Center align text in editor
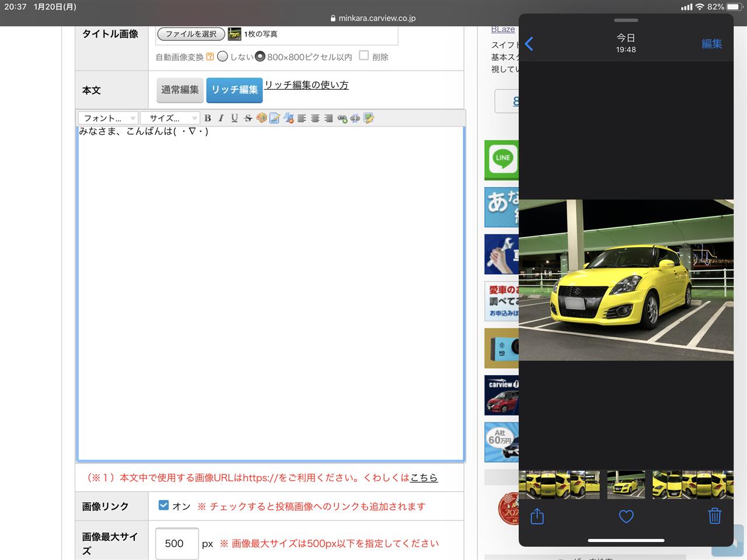The image size is (747, 560). (x=315, y=118)
